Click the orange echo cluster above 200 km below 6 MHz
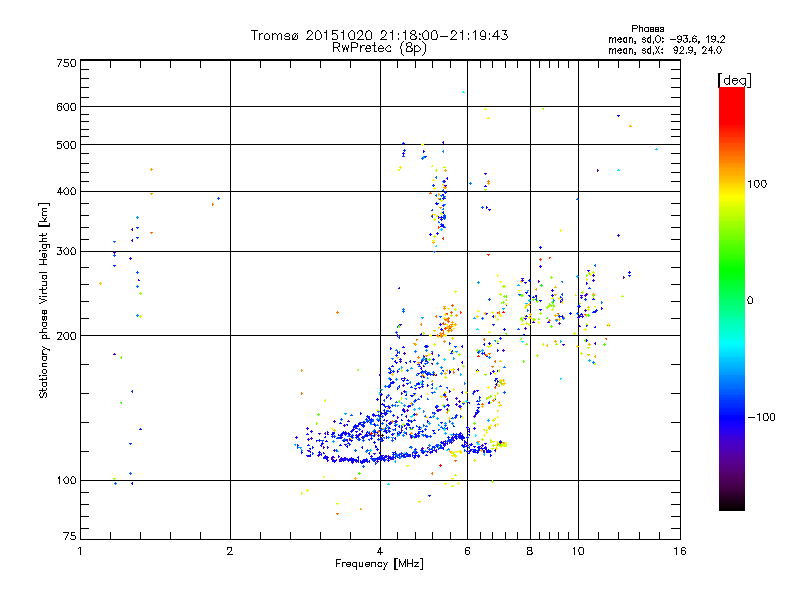 pyautogui.click(x=448, y=320)
